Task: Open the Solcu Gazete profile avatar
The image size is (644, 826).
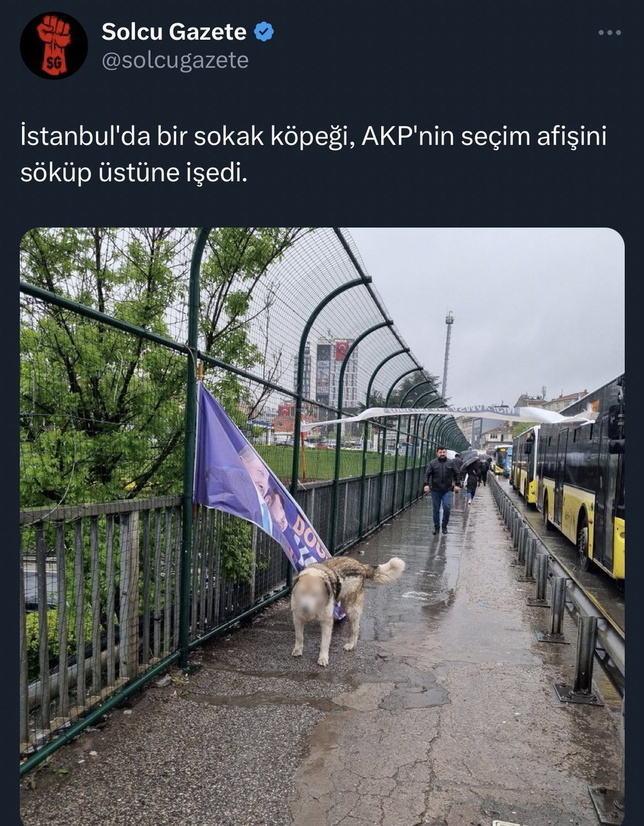Action: (54, 45)
